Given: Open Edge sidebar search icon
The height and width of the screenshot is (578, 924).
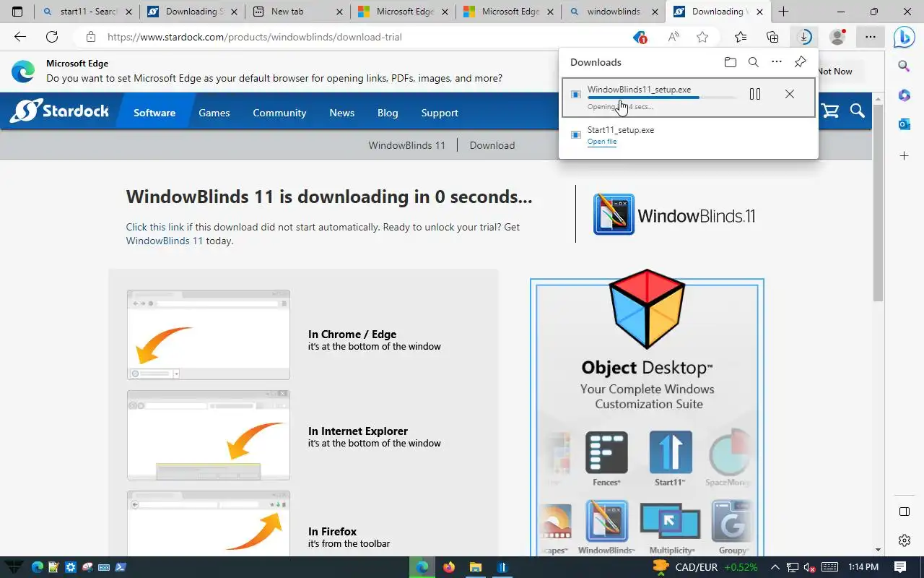Looking at the screenshot, I should [x=904, y=66].
